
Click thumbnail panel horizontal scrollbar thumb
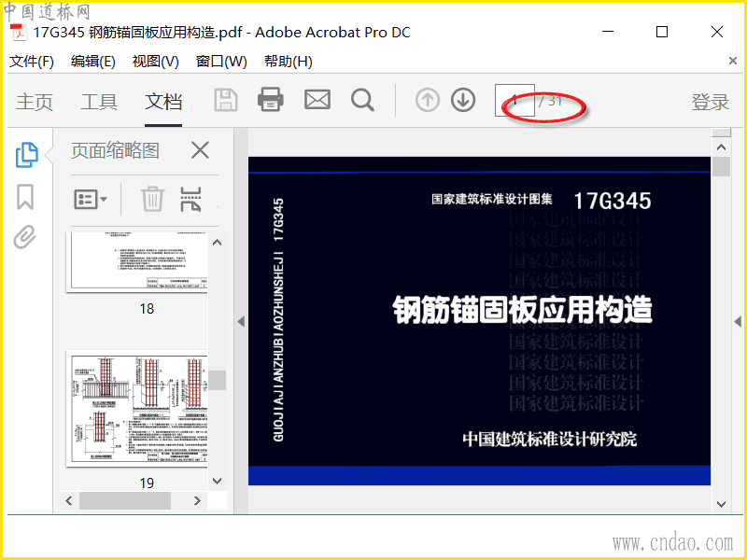(x=125, y=500)
